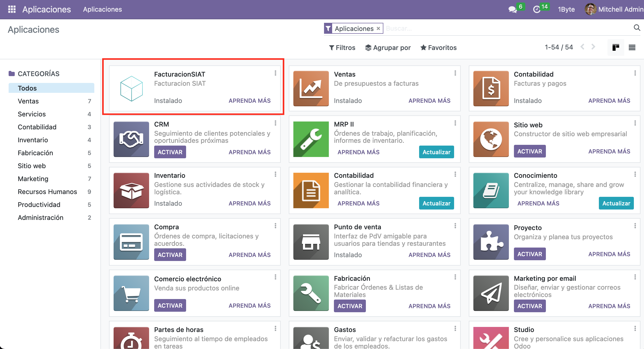Viewport: 644px width, 349px height.
Task: Click the Punto de venta shop icon
Action: tap(311, 242)
